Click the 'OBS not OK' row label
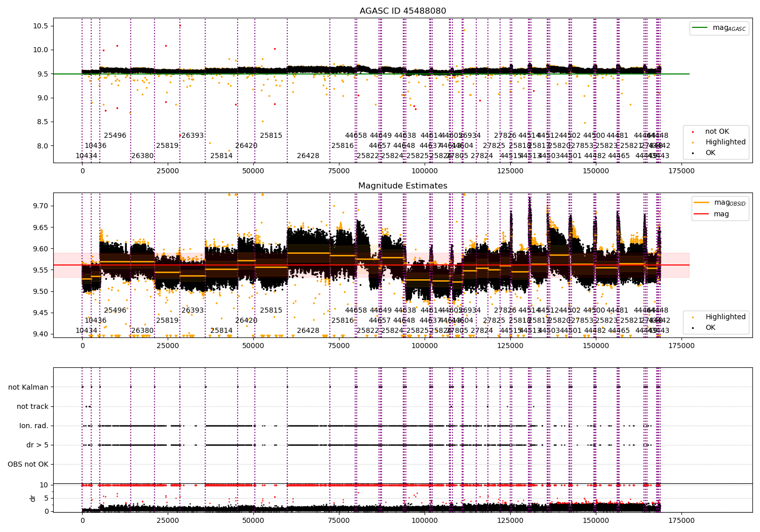The width and height of the screenshot is (760, 532). [28, 465]
